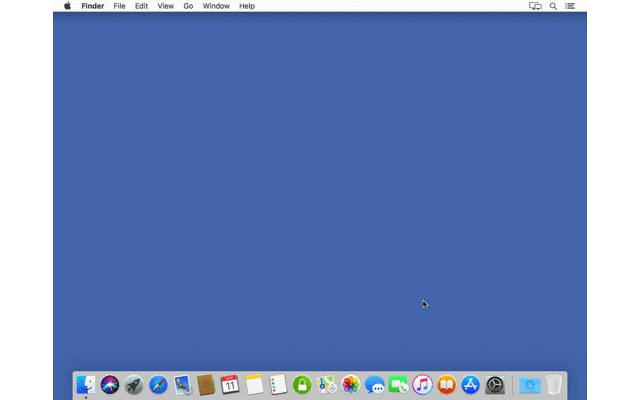The width and height of the screenshot is (640, 400).
Task: Open Calendar showing date 11
Action: [230, 384]
